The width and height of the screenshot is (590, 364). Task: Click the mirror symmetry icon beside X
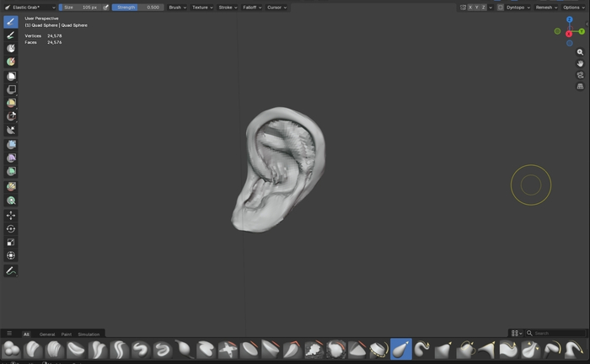tap(463, 7)
